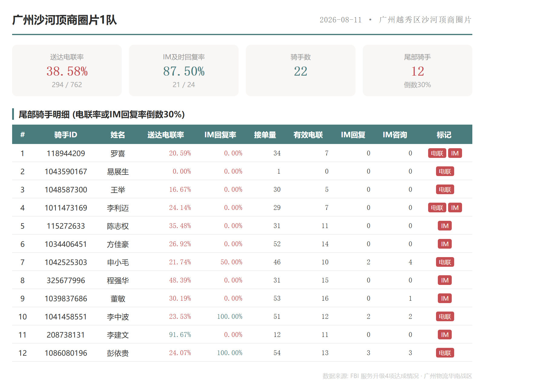Image resolution: width=545 pixels, height=392 pixels.
Task: Select rider ID 1043590167
Action: pos(66,171)
